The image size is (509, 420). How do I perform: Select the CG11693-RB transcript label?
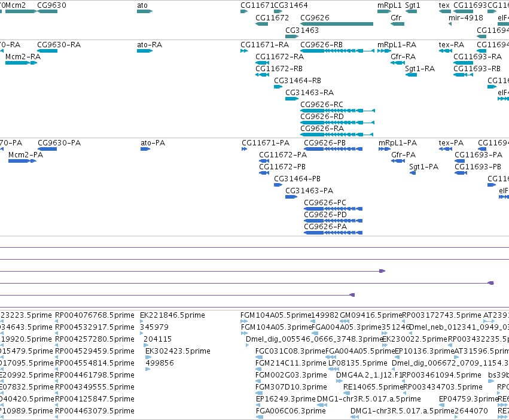[x=477, y=69]
